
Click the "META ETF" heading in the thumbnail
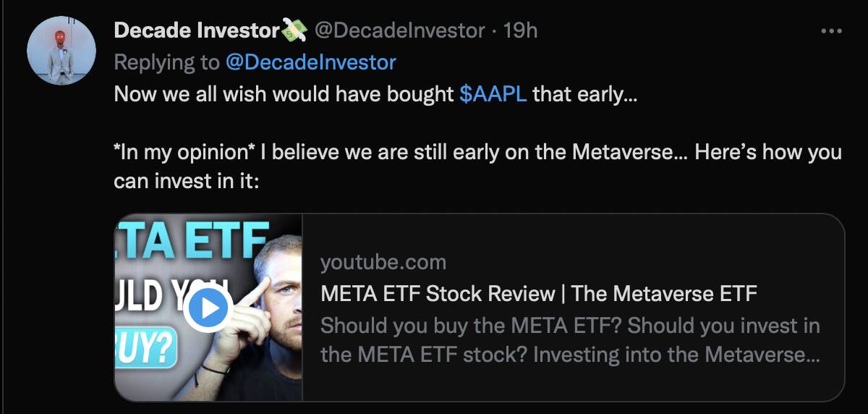[x=192, y=240]
